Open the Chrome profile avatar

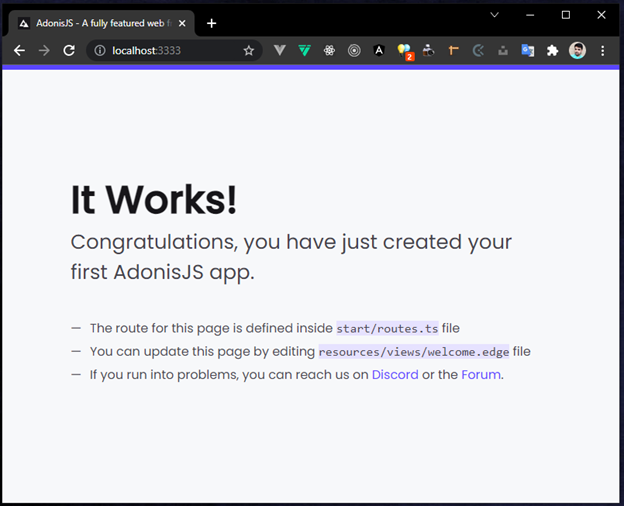point(577,51)
